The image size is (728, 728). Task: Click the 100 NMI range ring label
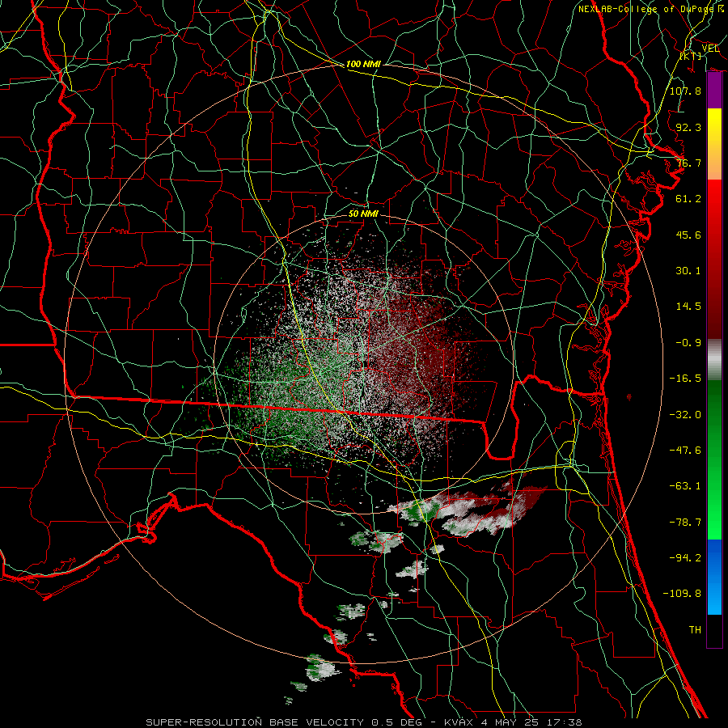363,64
